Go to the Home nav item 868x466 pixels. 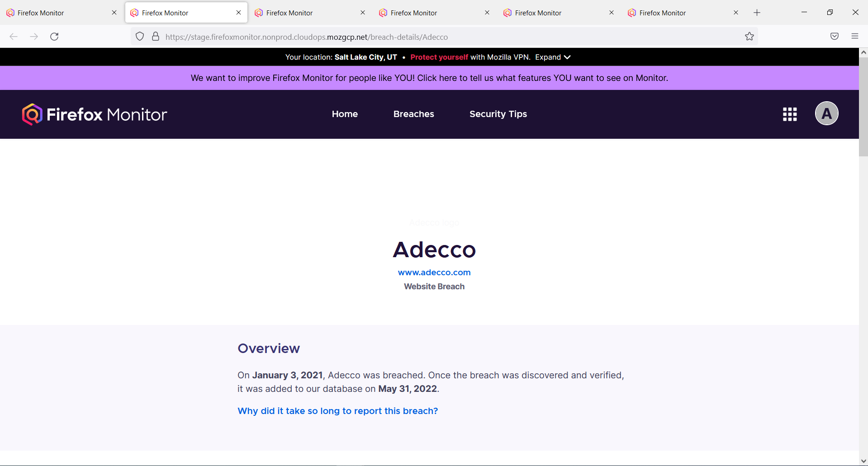(345, 114)
